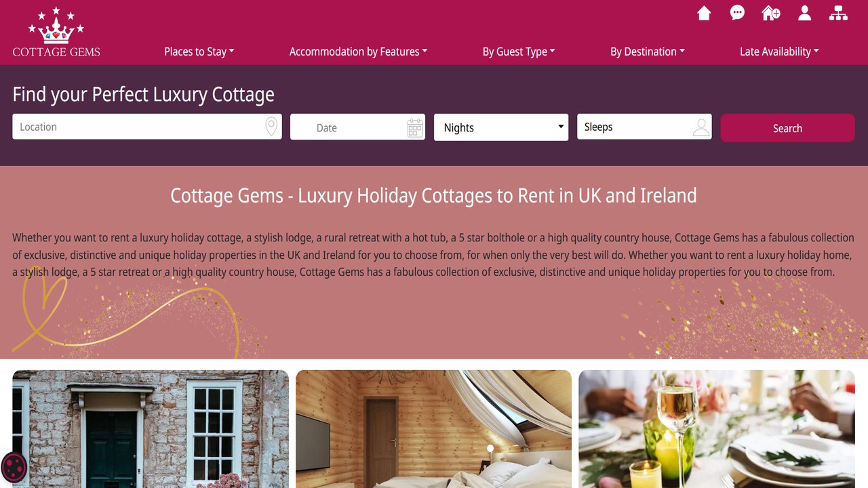Image resolution: width=868 pixels, height=488 pixels.
Task: Click the sitemap icon
Action: tap(838, 13)
